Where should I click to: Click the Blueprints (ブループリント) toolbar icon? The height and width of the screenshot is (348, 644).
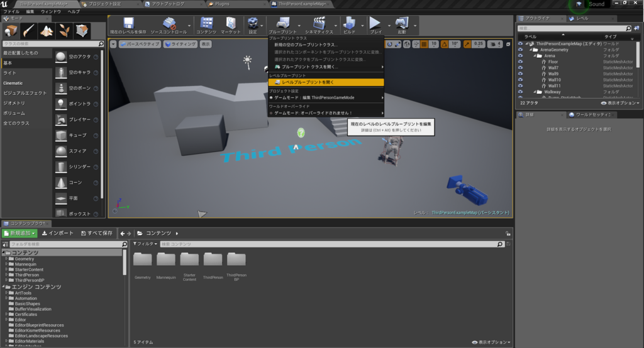[282, 23]
